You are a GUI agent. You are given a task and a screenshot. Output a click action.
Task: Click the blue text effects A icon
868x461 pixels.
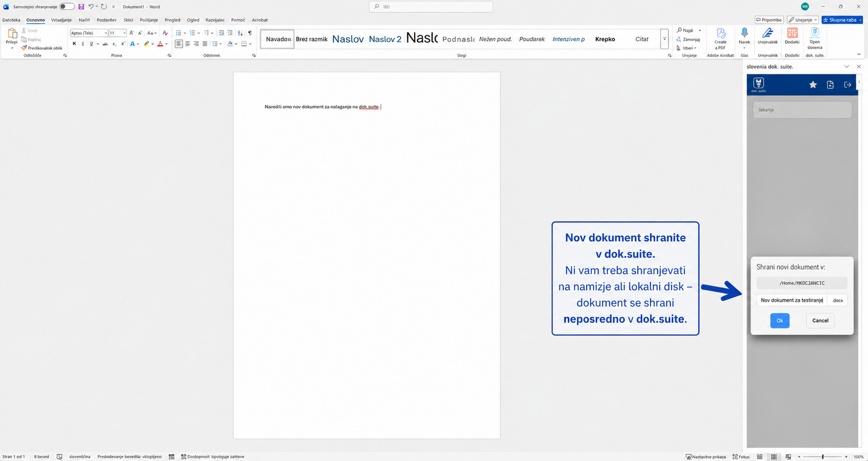[132, 44]
